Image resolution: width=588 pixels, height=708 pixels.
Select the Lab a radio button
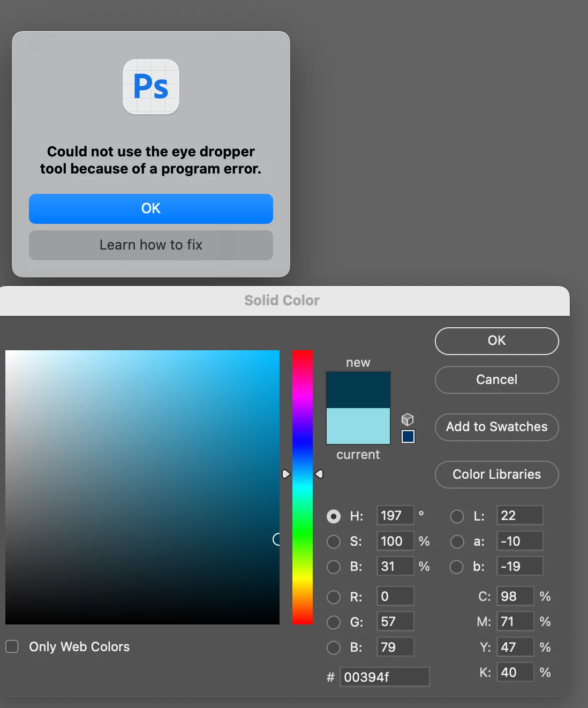[x=457, y=541]
